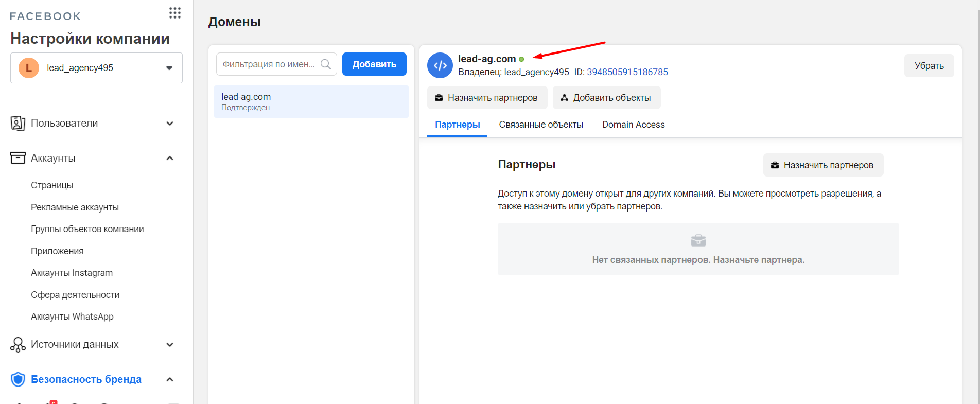Select Сфера деятельности in sidebar
Viewport: 980px width, 404px height.
pos(75,295)
